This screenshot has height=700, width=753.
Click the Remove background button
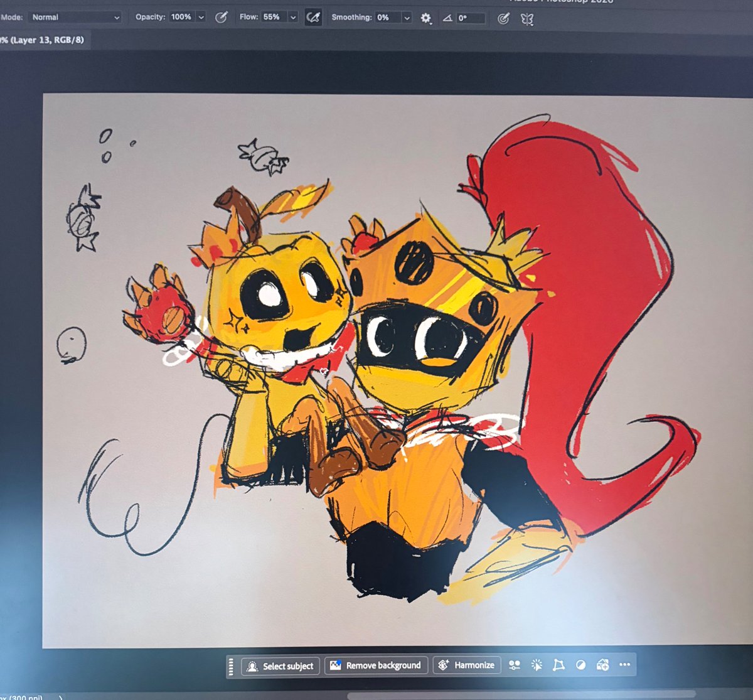[376, 665]
